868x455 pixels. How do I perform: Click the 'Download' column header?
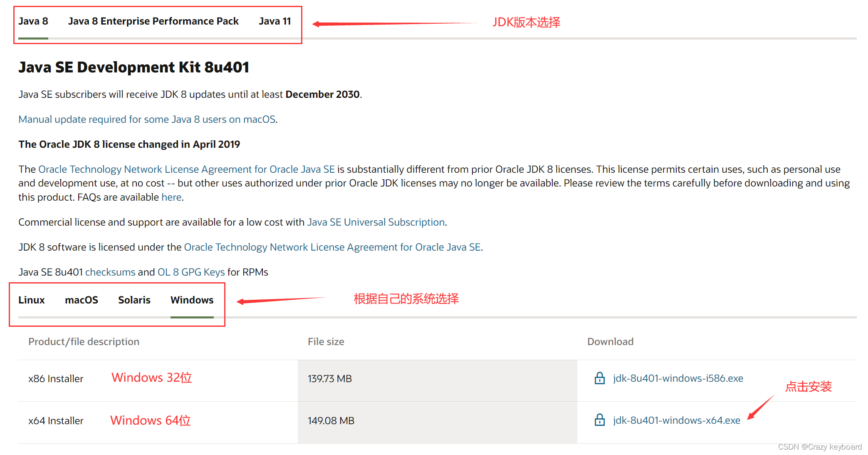tap(610, 342)
